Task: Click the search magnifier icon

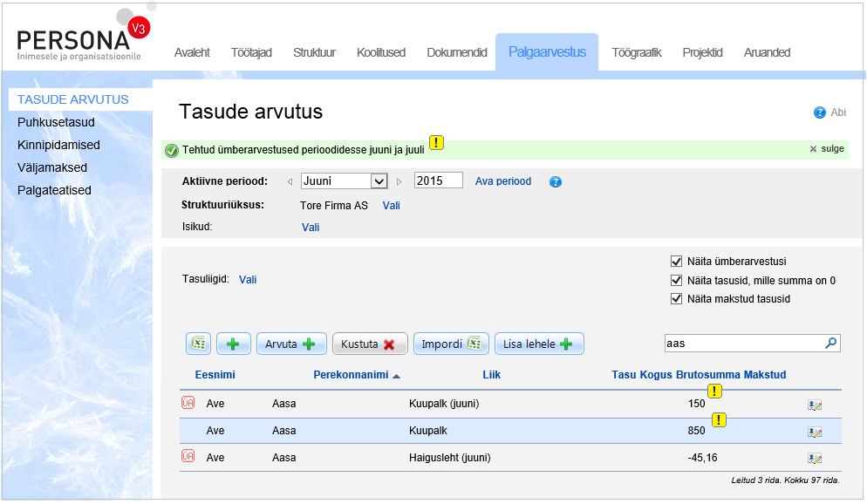Action: [x=830, y=344]
